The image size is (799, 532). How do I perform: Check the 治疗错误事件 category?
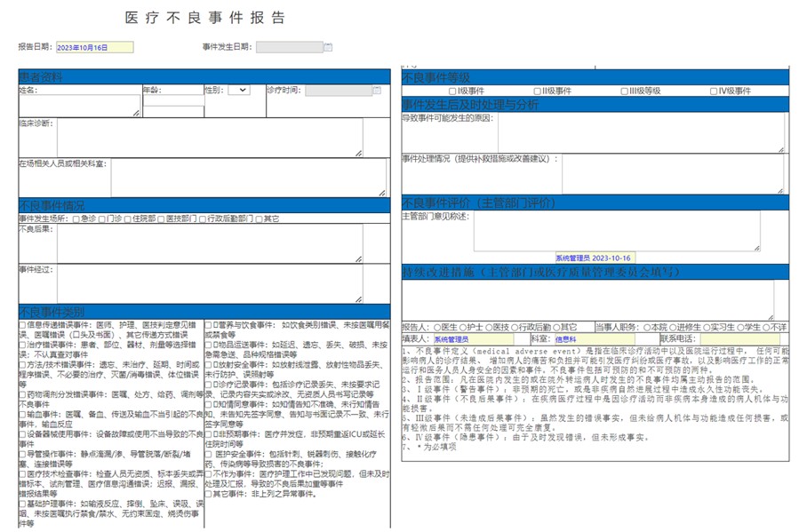tap(22, 345)
